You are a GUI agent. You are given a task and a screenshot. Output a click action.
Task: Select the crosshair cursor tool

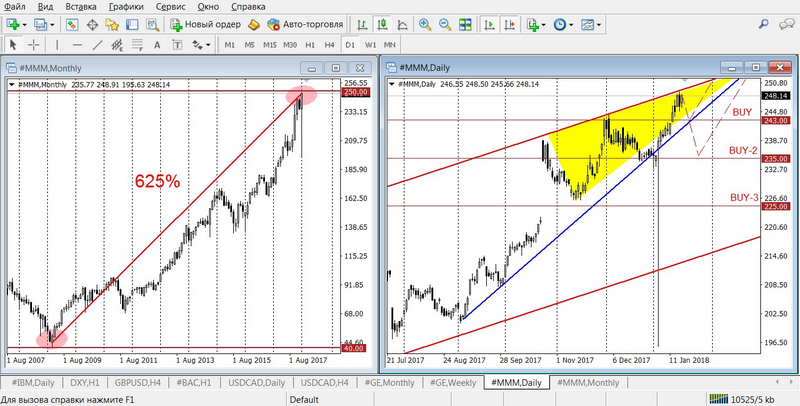coord(35,45)
